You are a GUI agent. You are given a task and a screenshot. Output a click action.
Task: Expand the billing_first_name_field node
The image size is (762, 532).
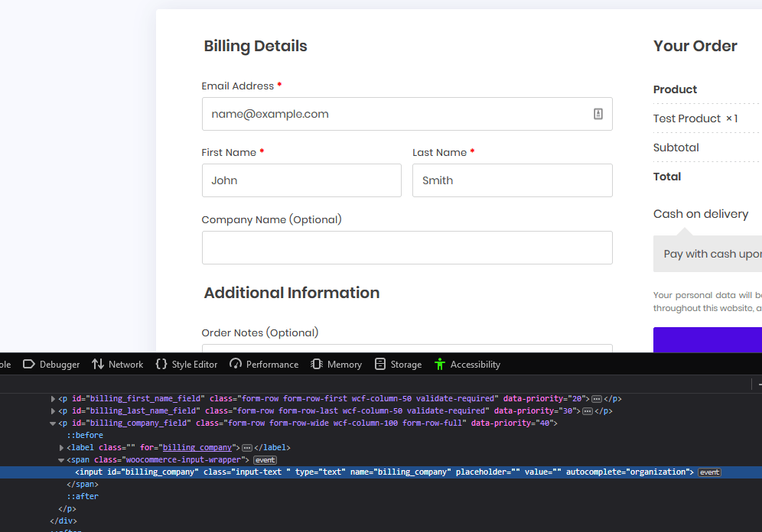(x=53, y=399)
